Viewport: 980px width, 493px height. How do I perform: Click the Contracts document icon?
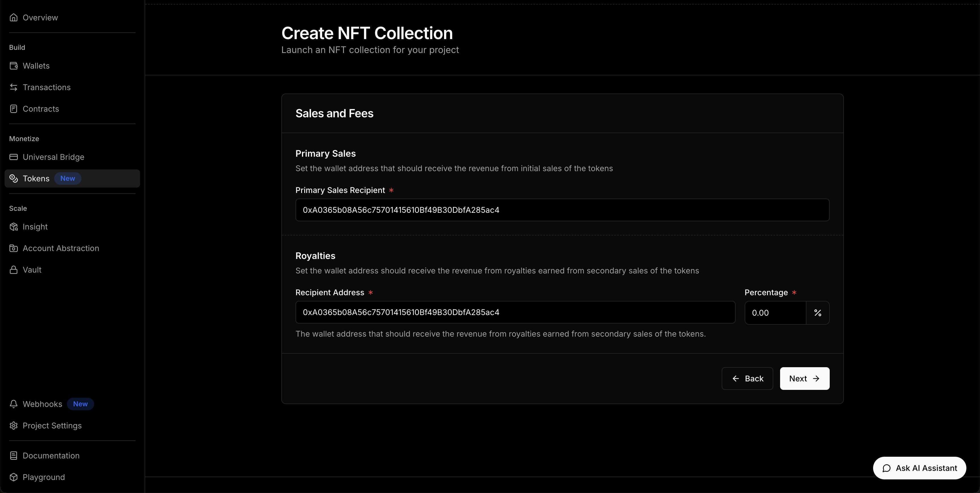click(x=14, y=109)
